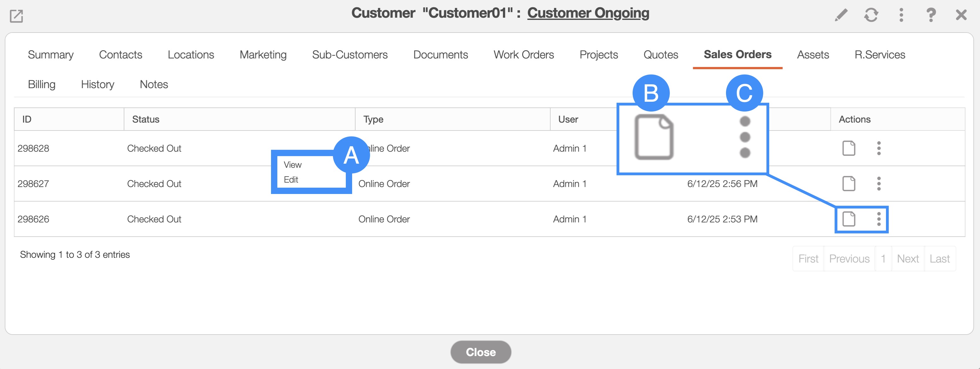Open the Billing tab
980x369 pixels.
click(x=41, y=85)
